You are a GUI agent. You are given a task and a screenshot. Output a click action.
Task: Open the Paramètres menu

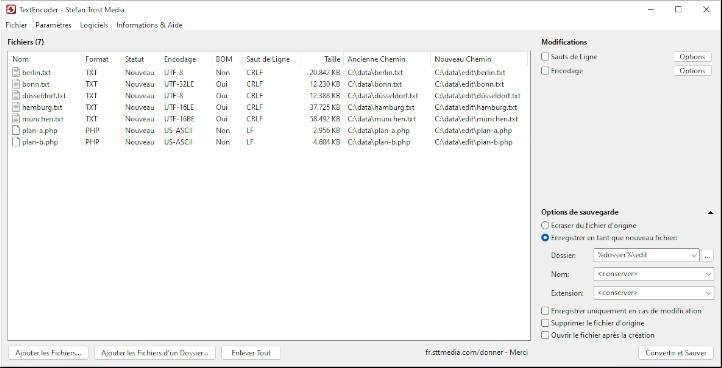click(x=53, y=25)
